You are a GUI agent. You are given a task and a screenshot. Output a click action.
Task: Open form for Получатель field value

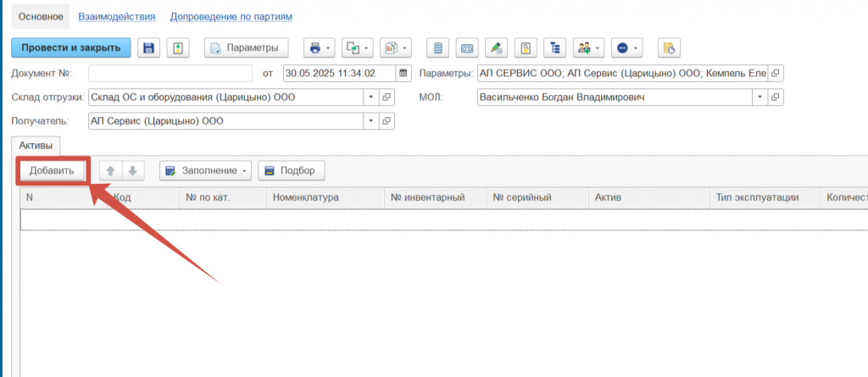click(387, 121)
